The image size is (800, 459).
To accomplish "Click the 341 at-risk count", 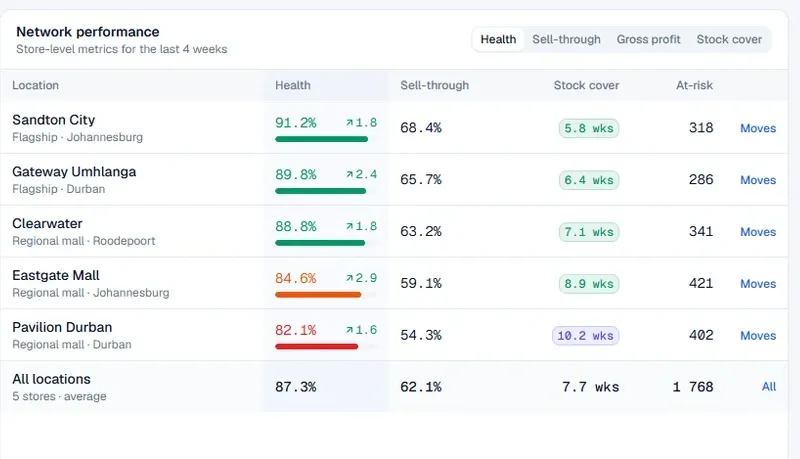I will point(701,232).
